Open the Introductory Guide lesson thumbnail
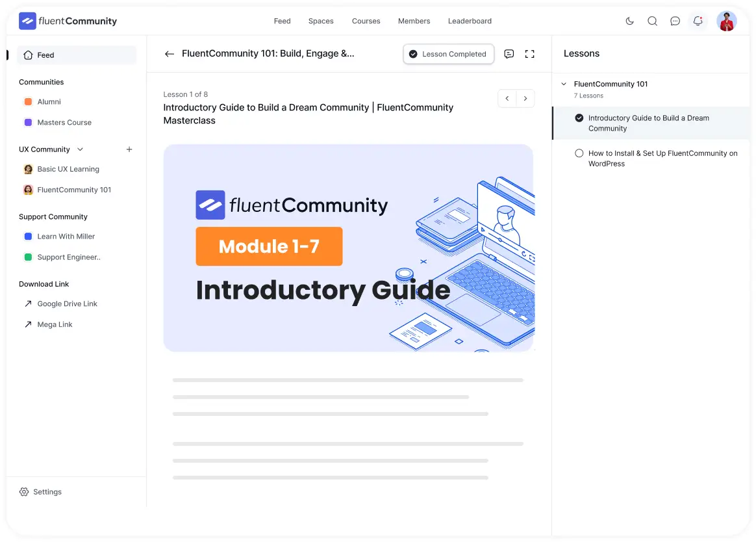Image resolution: width=756 pixels, height=542 pixels. [349, 248]
